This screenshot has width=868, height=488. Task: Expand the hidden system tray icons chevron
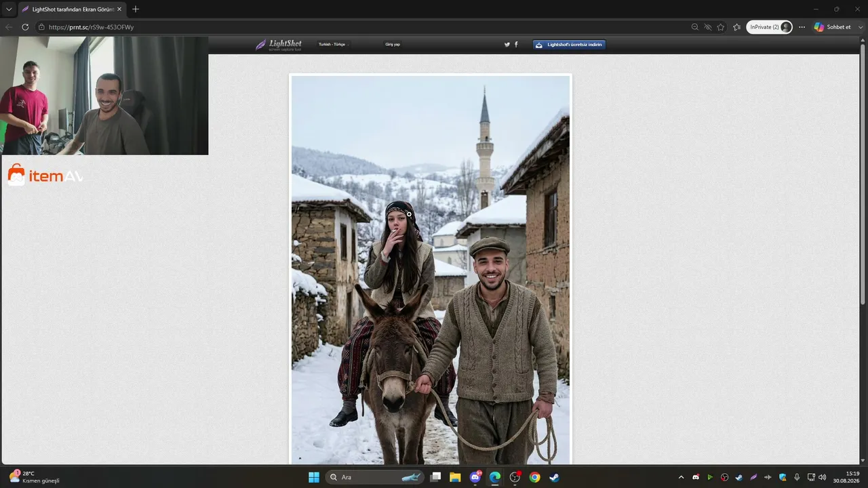coord(681,477)
